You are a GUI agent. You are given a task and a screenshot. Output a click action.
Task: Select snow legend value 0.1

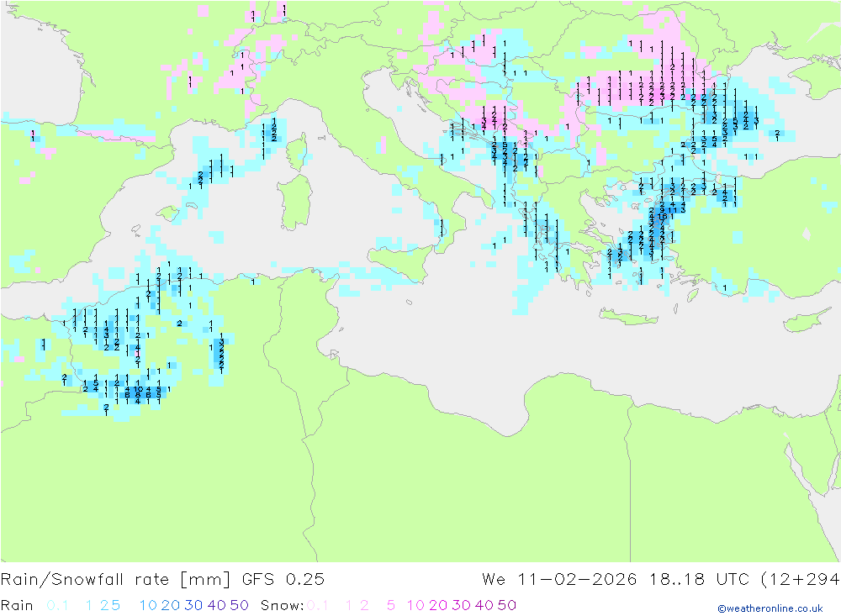click(x=318, y=605)
